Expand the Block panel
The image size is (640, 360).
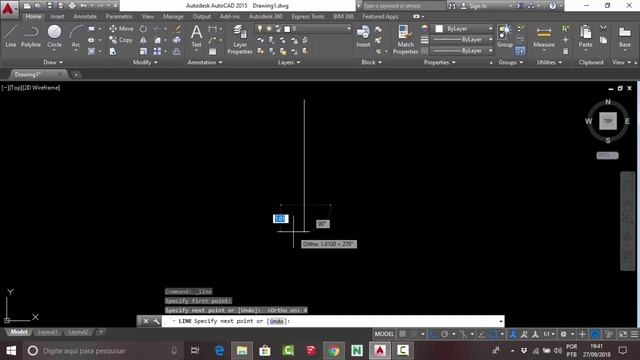(x=371, y=62)
